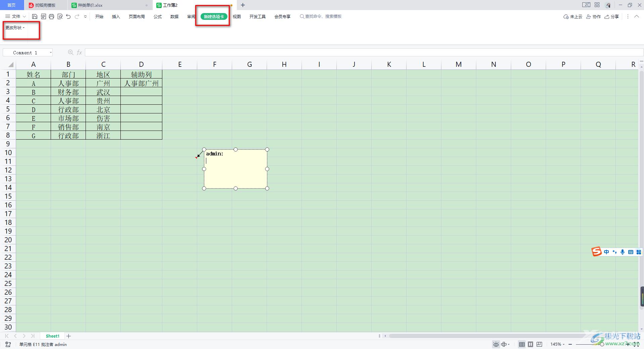
Task: Open the more options vertical dots menu
Action: coord(628,16)
